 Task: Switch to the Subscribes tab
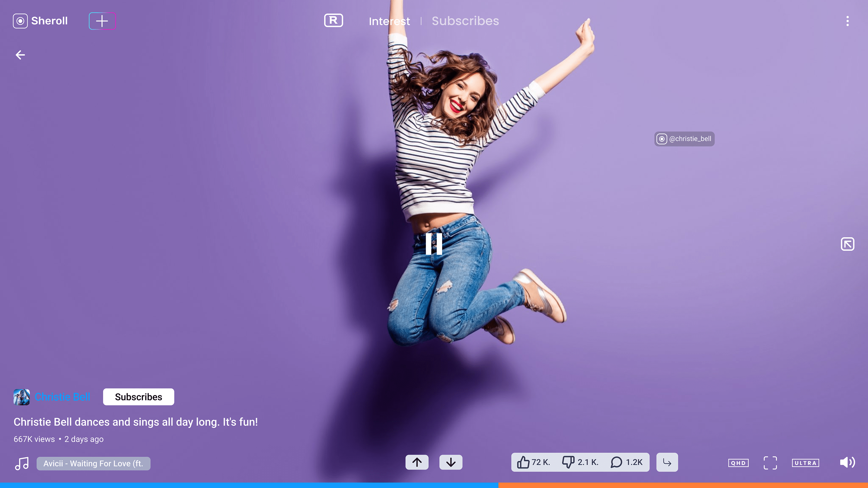point(465,21)
